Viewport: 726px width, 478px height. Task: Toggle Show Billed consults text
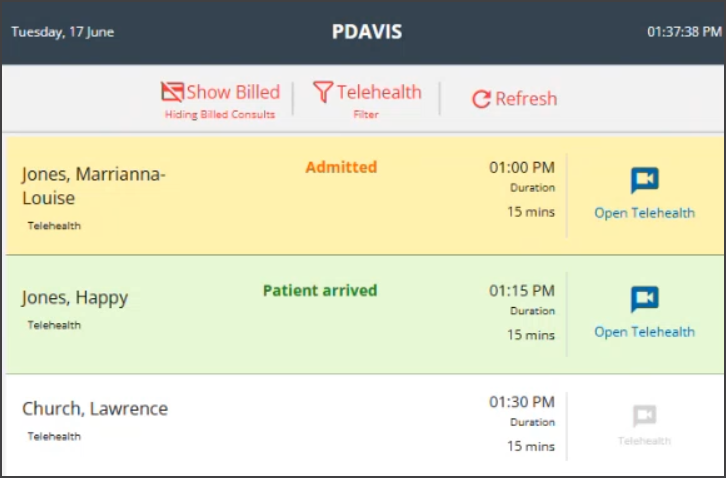click(233, 92)
